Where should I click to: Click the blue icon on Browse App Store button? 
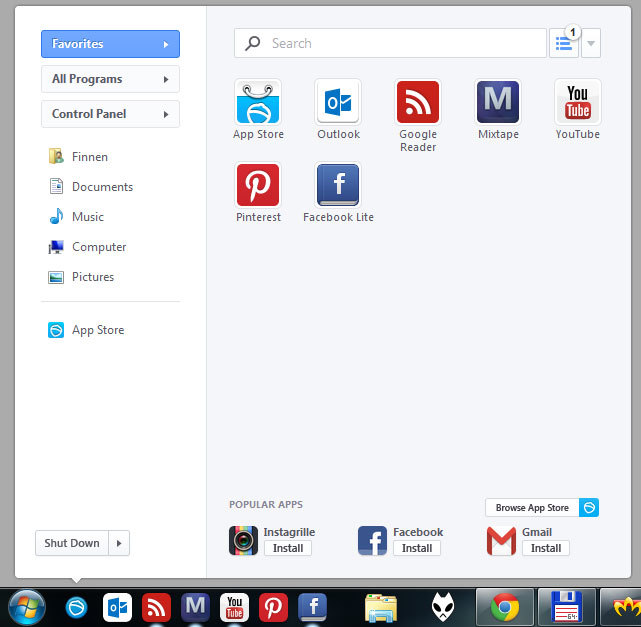click(589, 508)
